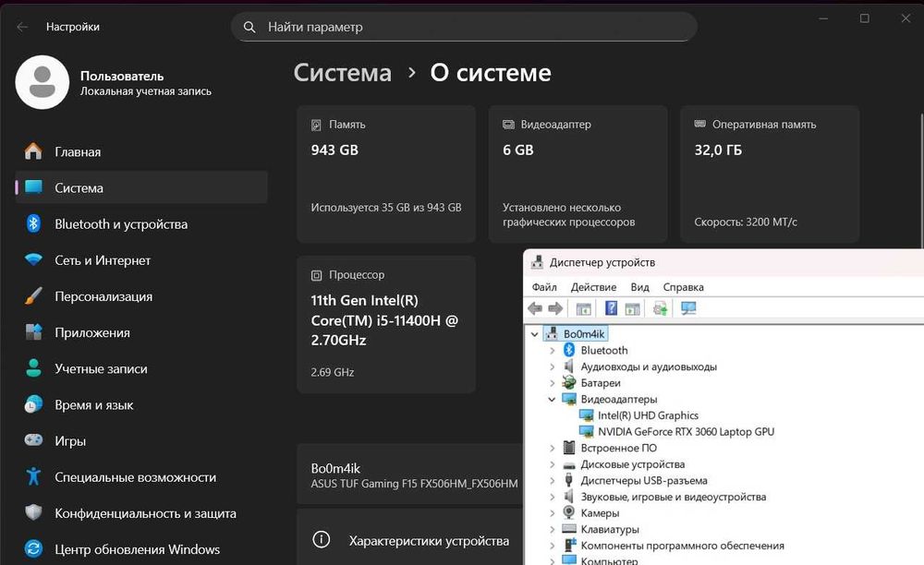The height and width of the screenshot is (565, 924).
Task: Open the Файл menu in Device Manager
Action: [544, 287]
